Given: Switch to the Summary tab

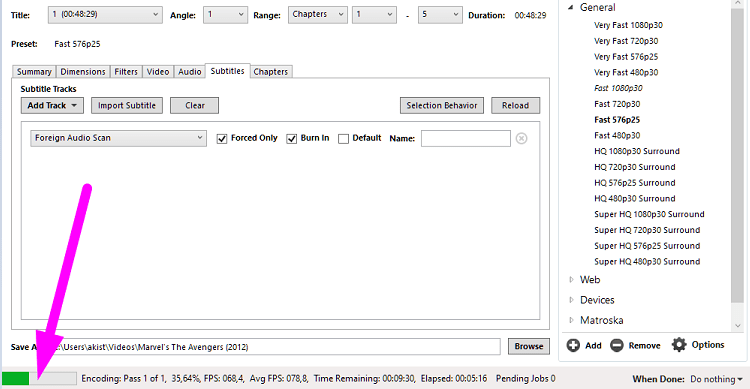Looking at the screenshot, I should pyautogui.click(x=34, y=72).
